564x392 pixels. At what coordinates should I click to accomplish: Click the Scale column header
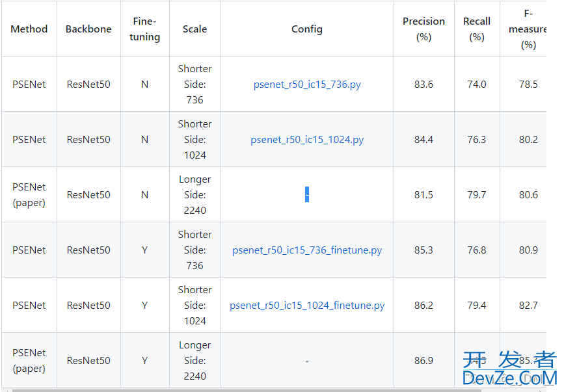coord(195,29)
